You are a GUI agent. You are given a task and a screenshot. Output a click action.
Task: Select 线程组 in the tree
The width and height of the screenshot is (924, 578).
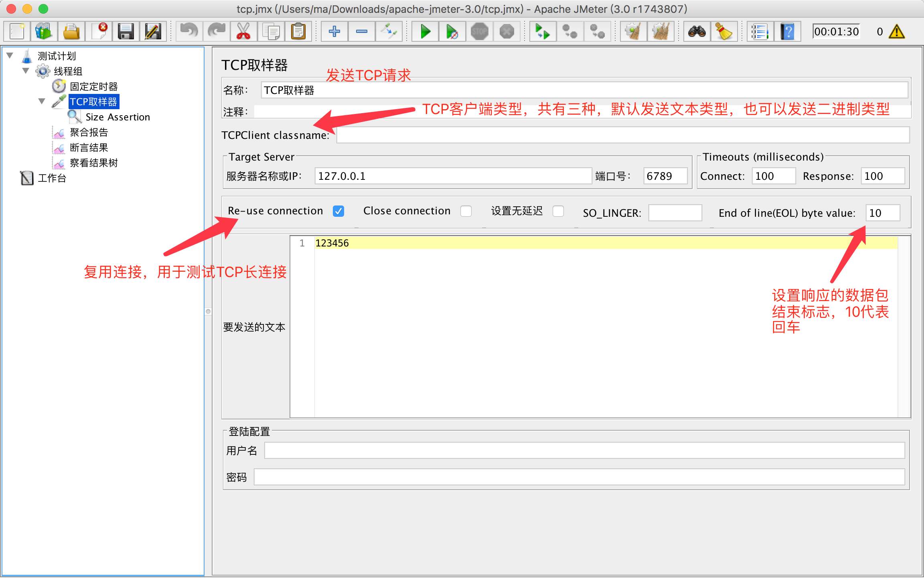68,71
